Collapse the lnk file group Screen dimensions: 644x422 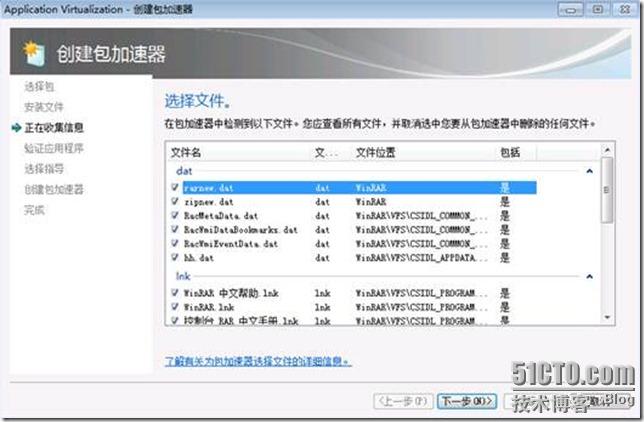point(589,277)
